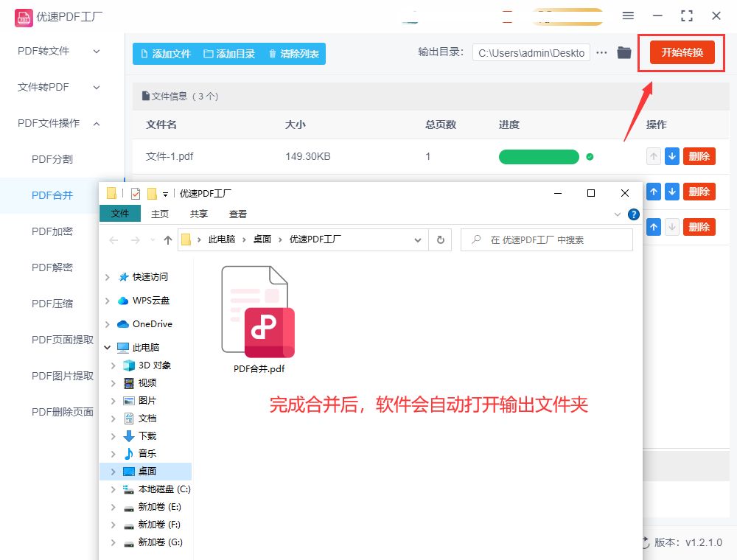Click the 开始转换 button

pyautogui.click(x=682, y=52)
